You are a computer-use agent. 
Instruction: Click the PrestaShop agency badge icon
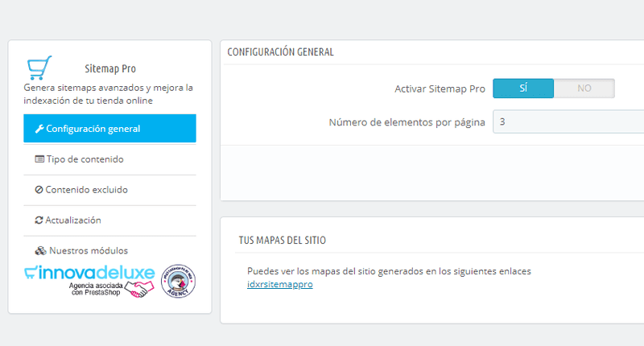178,282
